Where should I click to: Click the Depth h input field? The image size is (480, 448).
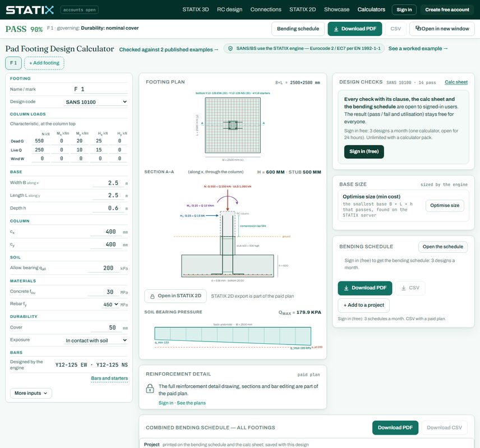[x=108, y=208]
